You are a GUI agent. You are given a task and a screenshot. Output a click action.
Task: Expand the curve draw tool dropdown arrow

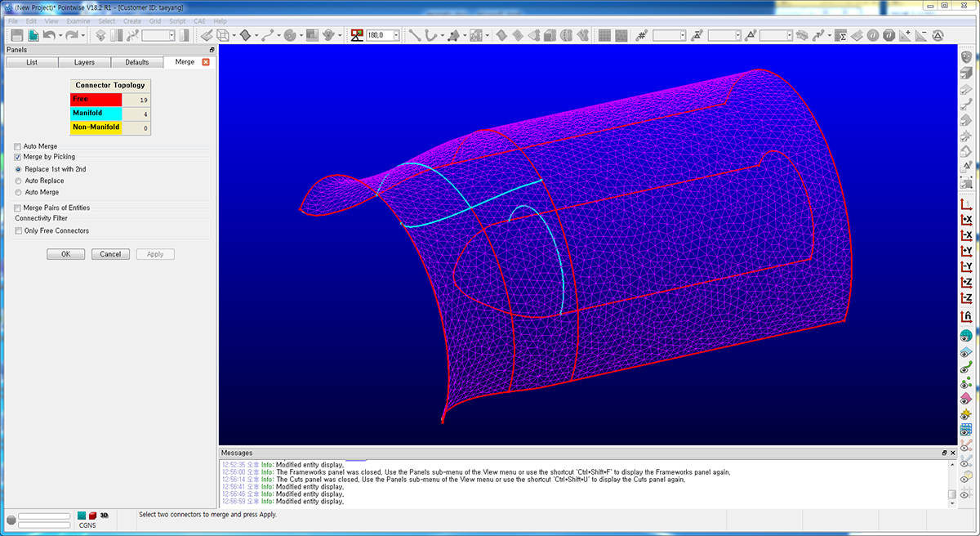click(278, 36)
